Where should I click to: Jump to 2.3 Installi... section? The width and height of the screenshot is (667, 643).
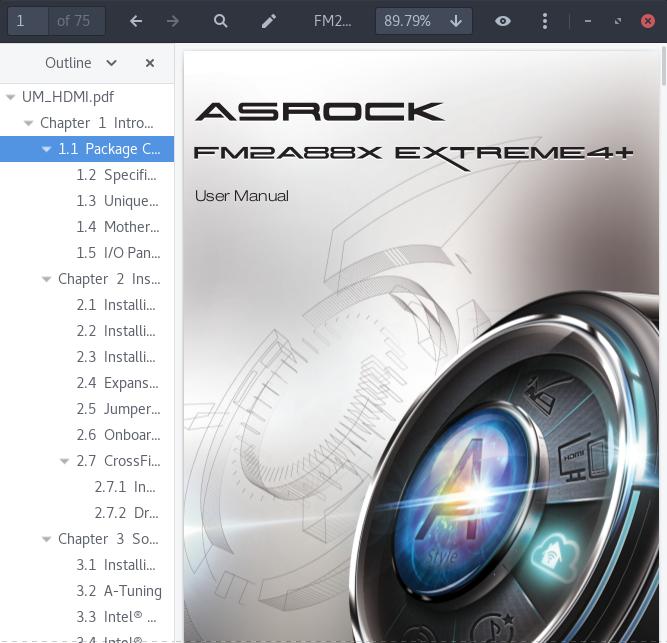116,357
